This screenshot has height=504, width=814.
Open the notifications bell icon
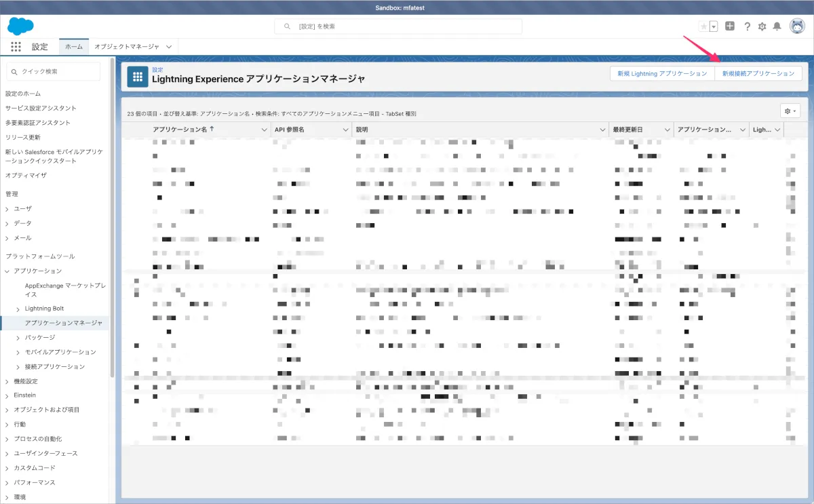(777, 26)
